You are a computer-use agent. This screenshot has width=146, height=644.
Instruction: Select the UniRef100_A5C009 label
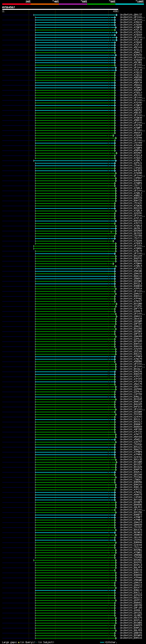(x=131, y=48)
